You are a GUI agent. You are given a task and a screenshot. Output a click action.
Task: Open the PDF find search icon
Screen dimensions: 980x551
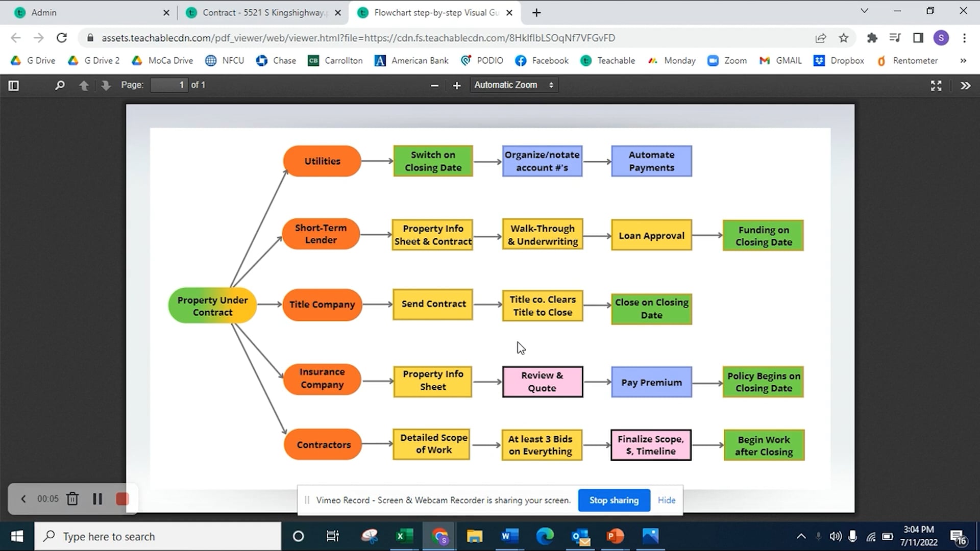pos(60,85)
